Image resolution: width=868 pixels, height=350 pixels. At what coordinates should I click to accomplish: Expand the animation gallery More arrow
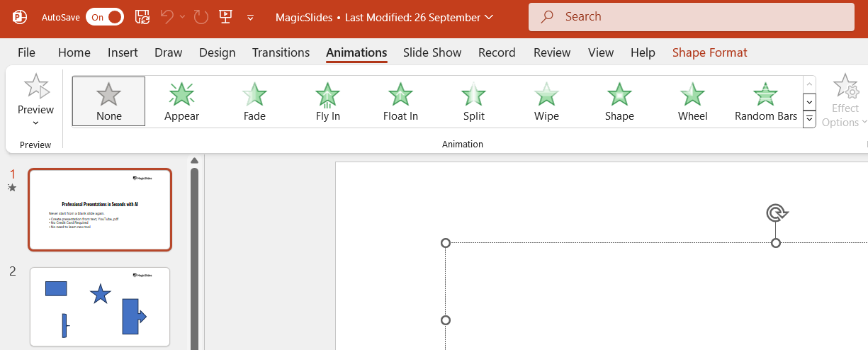[x=809, y=120]
